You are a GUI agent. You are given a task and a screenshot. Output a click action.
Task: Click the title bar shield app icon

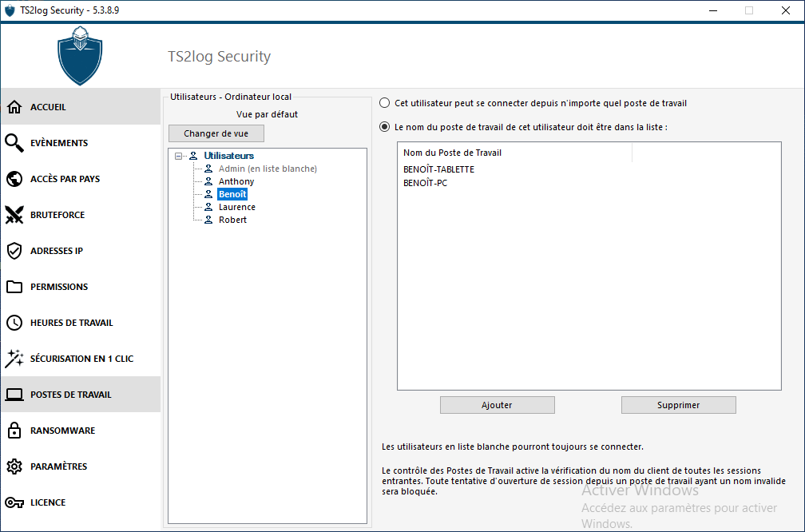[10, 10]
